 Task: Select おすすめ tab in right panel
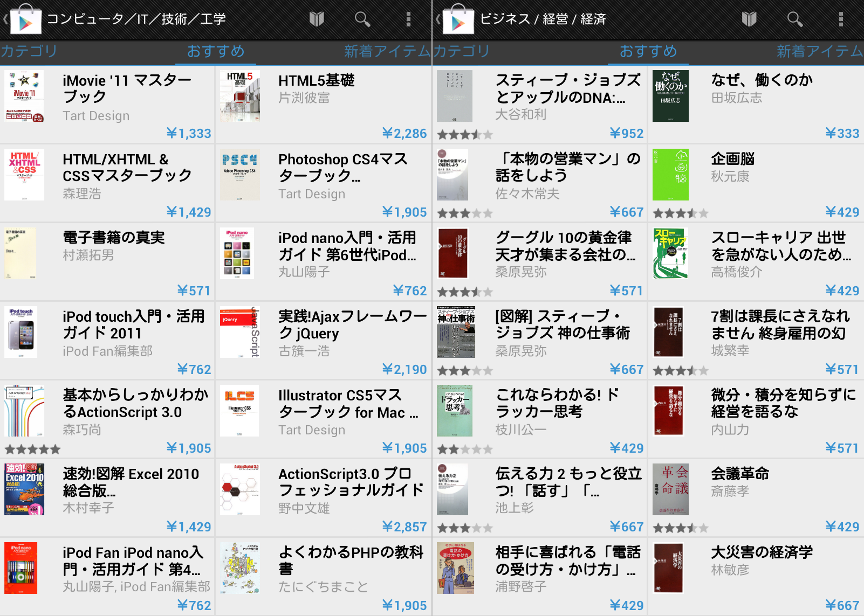648,51
